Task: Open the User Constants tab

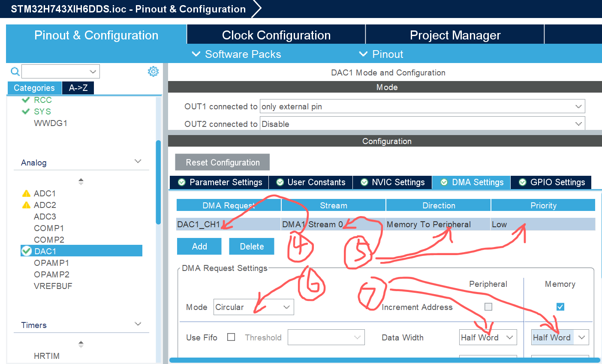Action: [x=311, y=182]
